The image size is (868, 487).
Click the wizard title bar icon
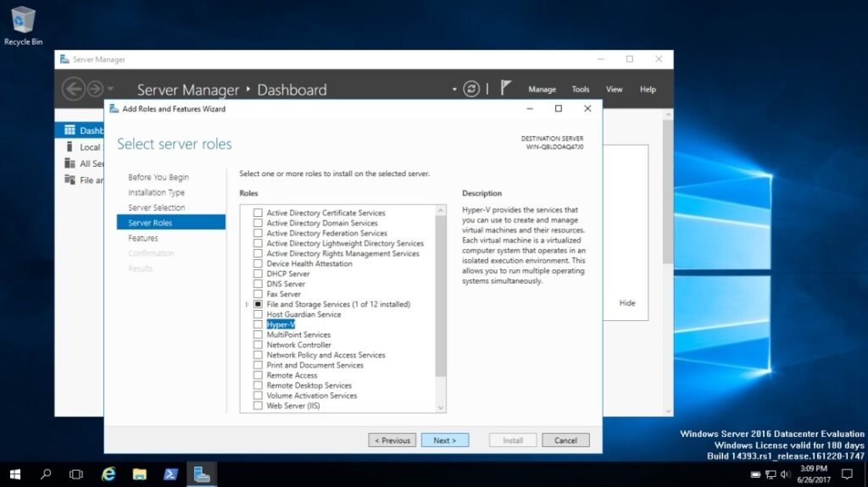(x=114, y=108)
